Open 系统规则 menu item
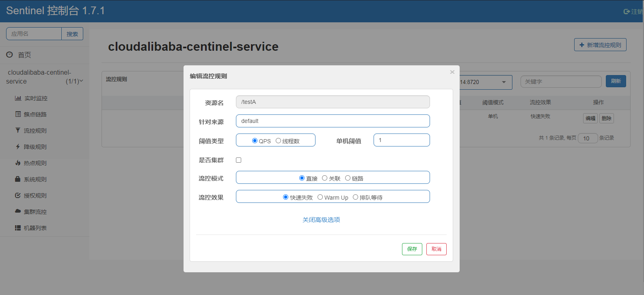 tap(35, 179)
